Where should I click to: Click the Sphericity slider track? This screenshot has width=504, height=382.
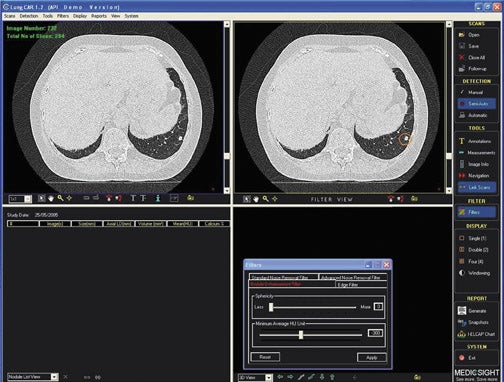(x=313, y=307)
